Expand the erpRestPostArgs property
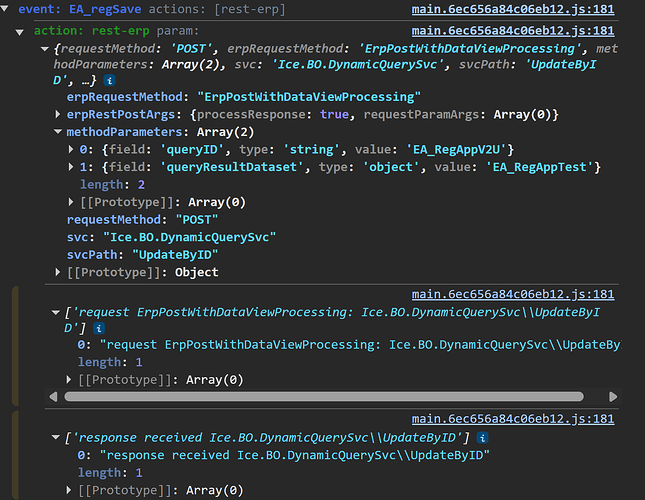Viewport: 645px width, 500px height. click(58, 115)
